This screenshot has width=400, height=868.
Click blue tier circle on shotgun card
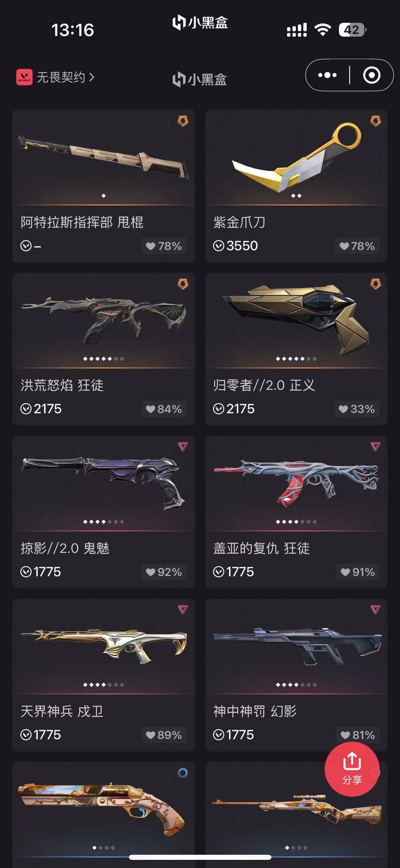tap(183, 773)
